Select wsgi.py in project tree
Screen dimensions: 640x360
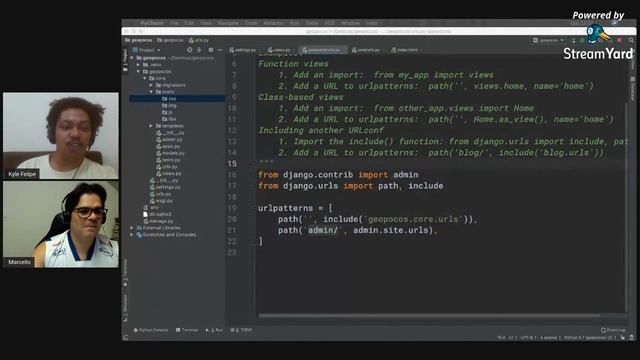(161, 201)
